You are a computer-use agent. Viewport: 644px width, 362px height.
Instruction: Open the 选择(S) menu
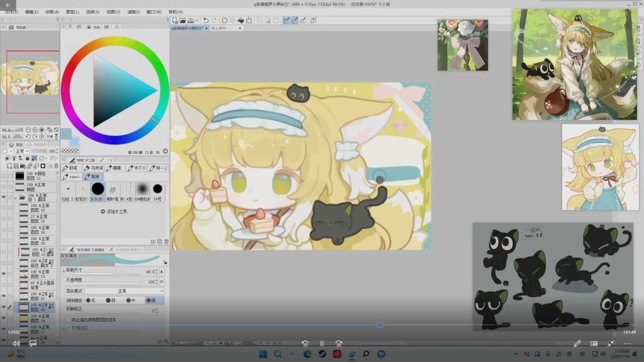pyautogui.click(x=93, y=12)
